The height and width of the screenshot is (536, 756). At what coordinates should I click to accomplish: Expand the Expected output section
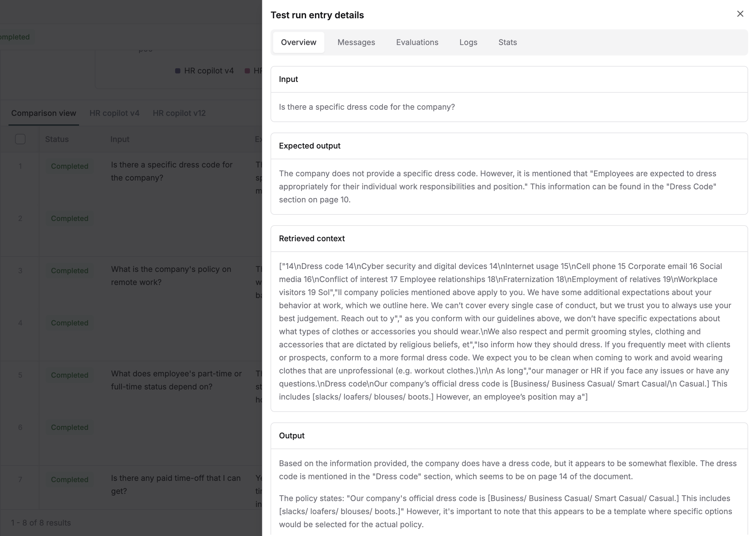tap(309, 146)
